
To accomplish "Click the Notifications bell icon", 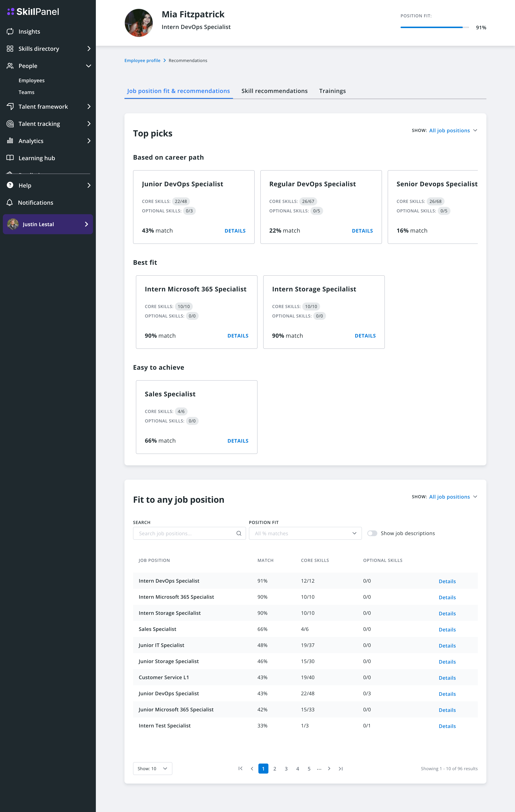I will tap(10, 202).
